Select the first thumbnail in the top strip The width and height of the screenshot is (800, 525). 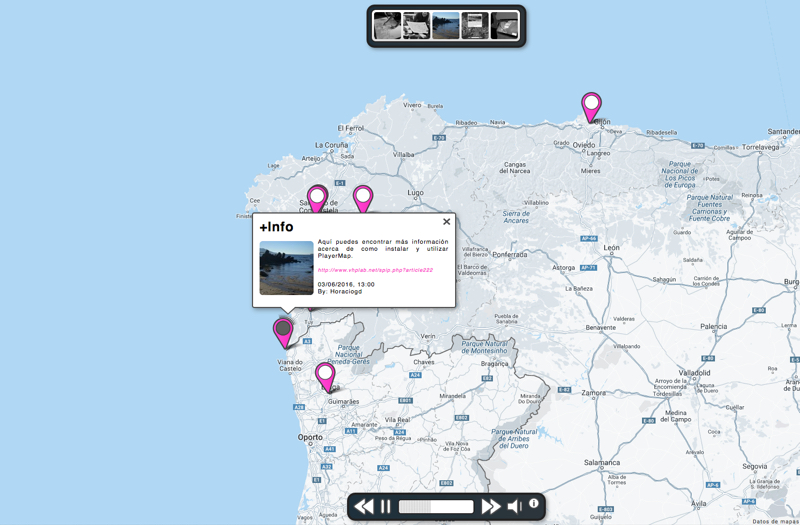[x=387, y=26]
